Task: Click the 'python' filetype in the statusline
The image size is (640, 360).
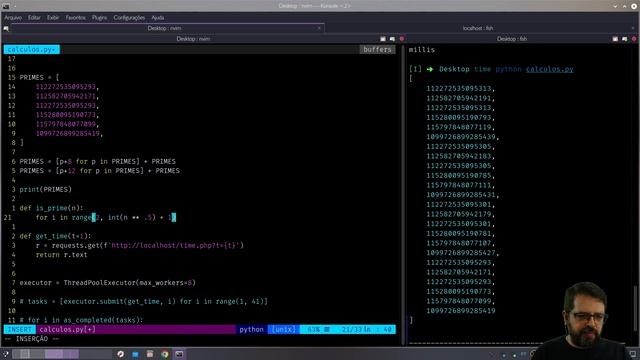Action: click(251, 329)
